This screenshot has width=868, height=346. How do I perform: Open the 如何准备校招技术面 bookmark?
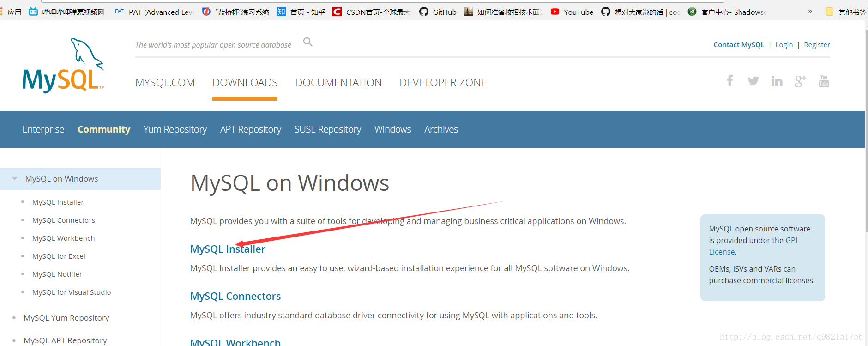[x=503, y=12]
